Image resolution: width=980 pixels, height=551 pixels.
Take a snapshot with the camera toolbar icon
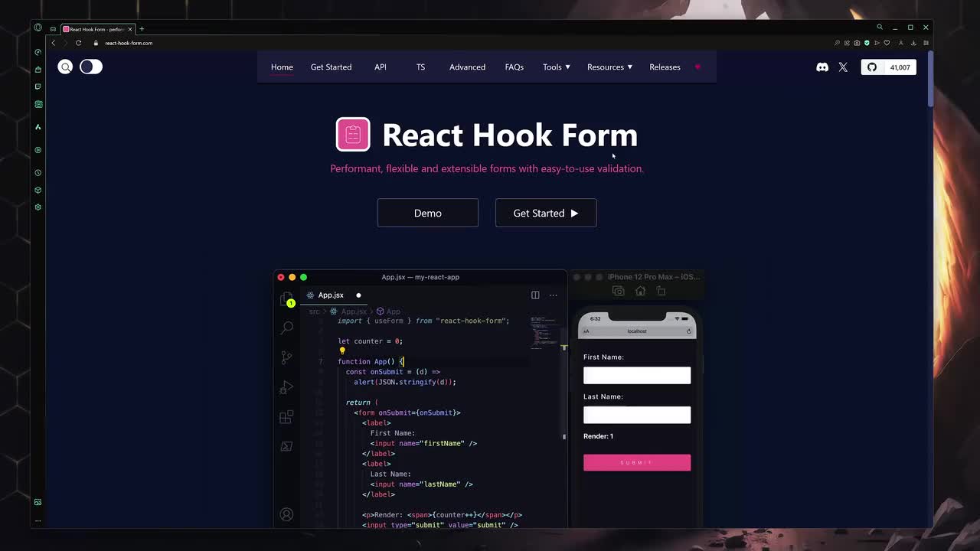click(857, 43)
